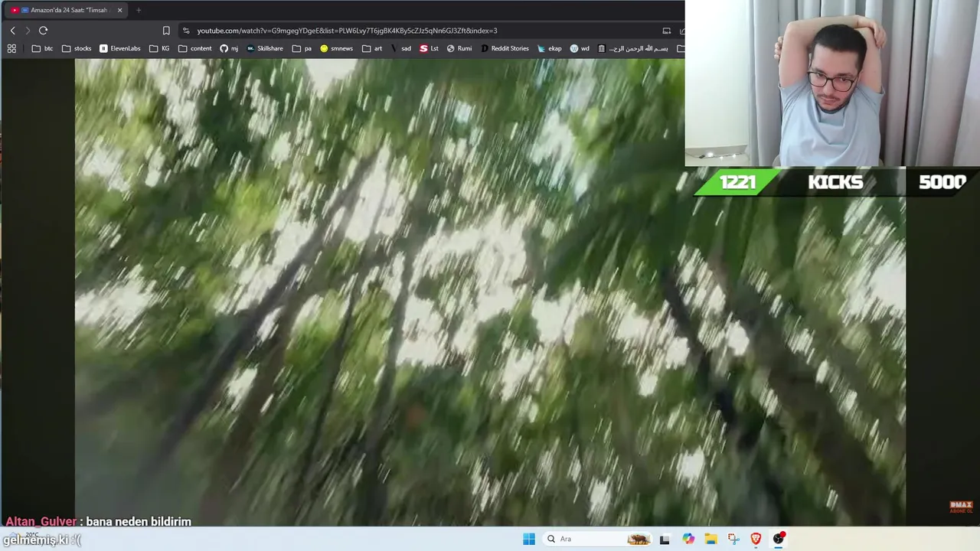The width and height of the screenshot is (980, 551).
Task: Click the 1221 kicks counter
Action: click(x=737, y=182)
